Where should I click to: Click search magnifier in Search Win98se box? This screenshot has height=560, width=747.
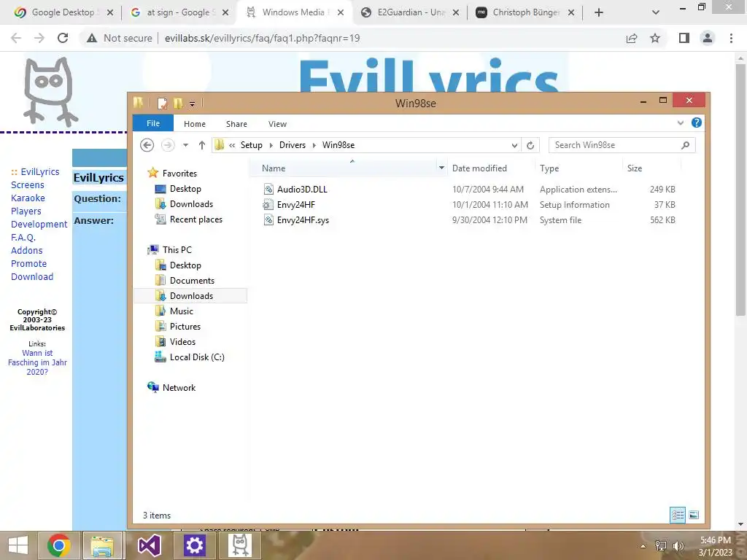point(685,145)
